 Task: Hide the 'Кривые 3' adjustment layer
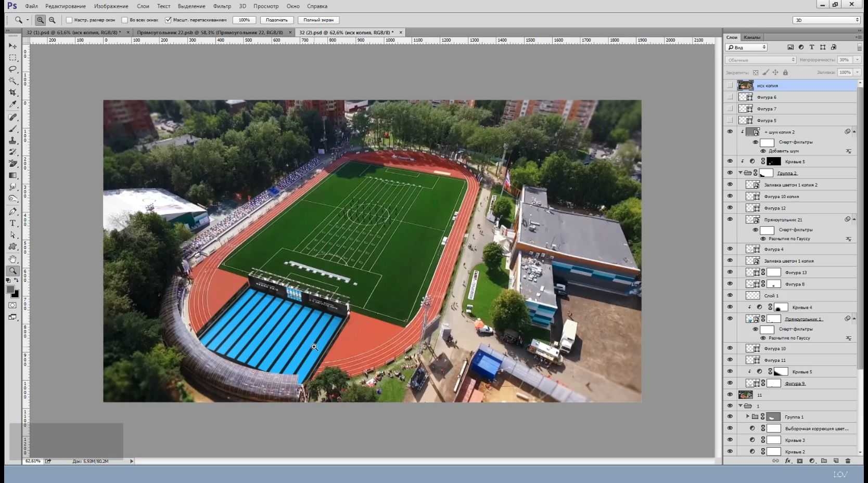coord(730,440)
